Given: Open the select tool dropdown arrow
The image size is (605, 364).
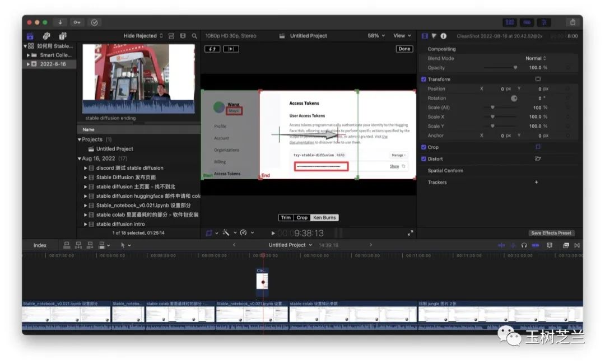Looking at the screenshot, I should click(129, 245).
